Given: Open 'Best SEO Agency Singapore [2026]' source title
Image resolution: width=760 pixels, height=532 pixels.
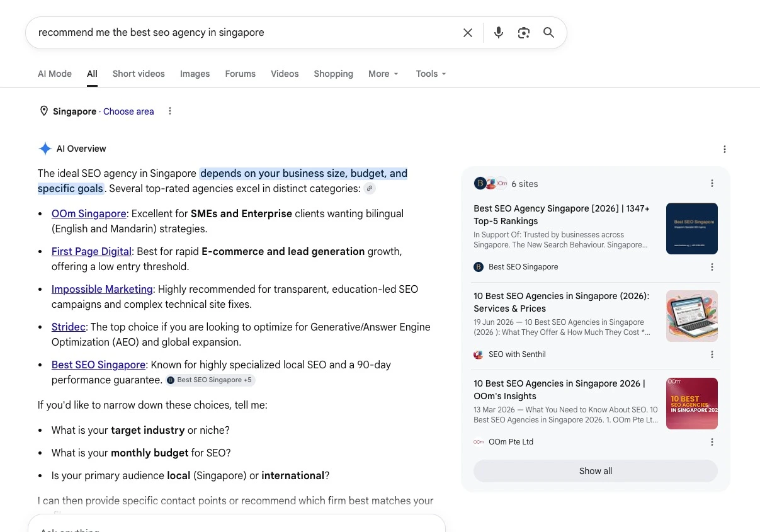Looking at the screenshot, I should [x=562, y=215].
